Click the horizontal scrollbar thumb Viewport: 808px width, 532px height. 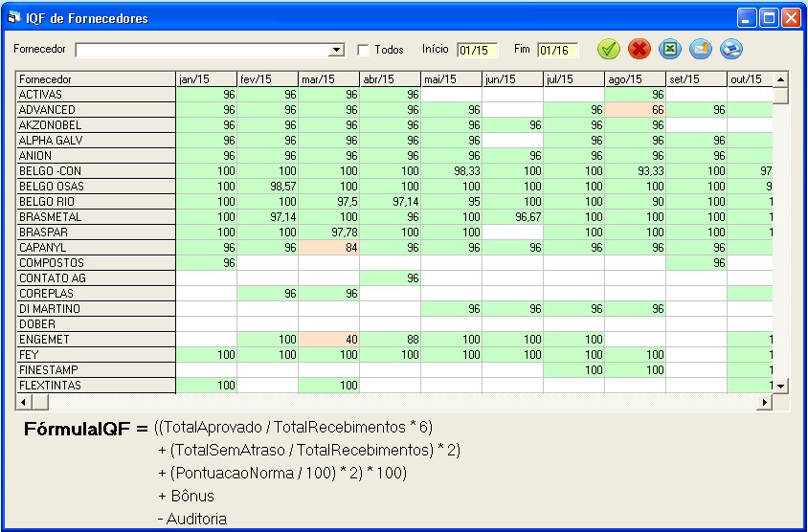pos(39,402)
